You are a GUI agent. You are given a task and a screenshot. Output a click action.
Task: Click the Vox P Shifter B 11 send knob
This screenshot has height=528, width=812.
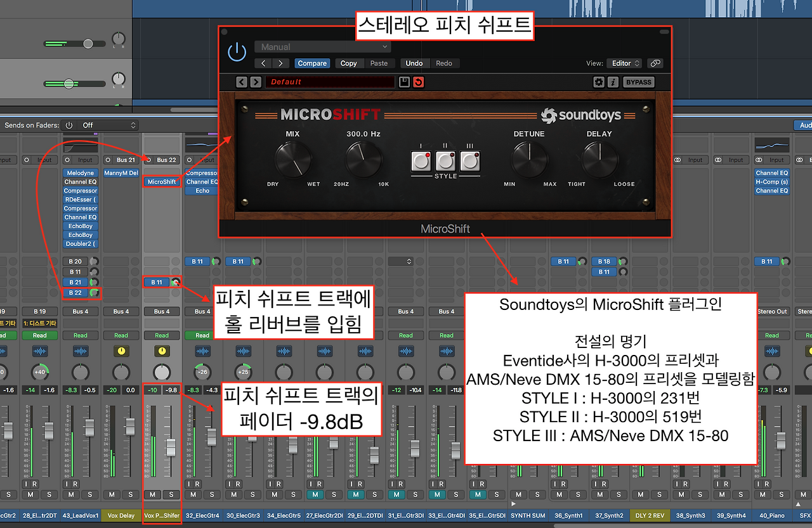[x=175, y=282]
